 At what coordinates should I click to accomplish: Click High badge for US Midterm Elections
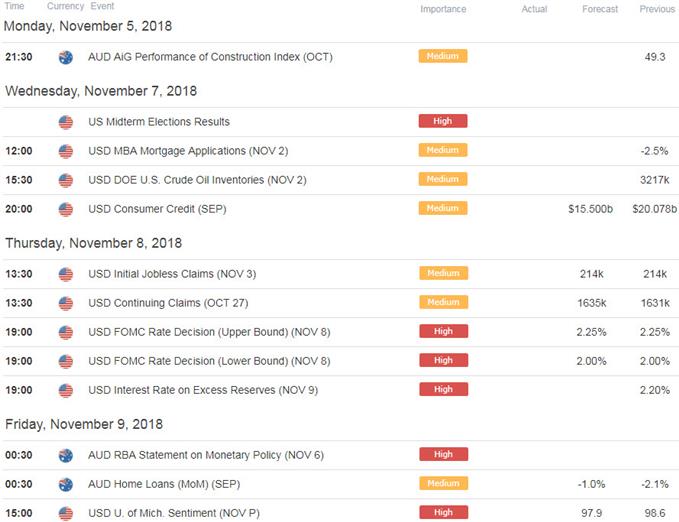point(443,121)
